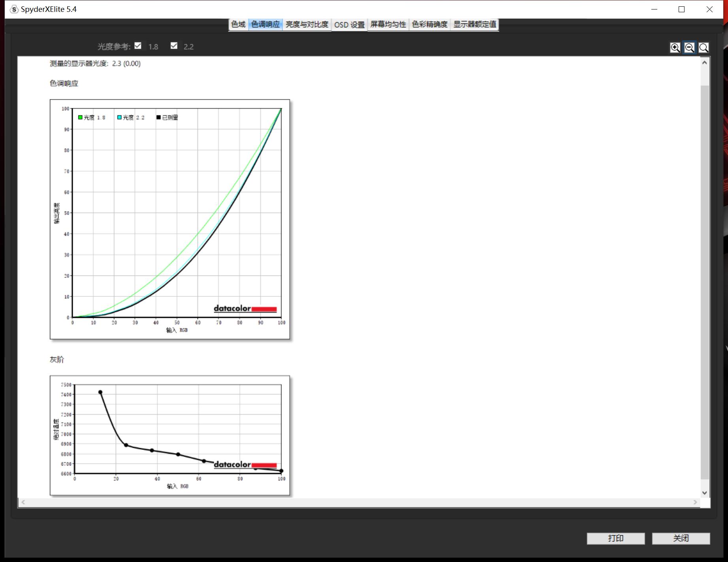Uncheck the 1.8 gamma reference checkbox

pyautogui.click(x=138, y=46)
